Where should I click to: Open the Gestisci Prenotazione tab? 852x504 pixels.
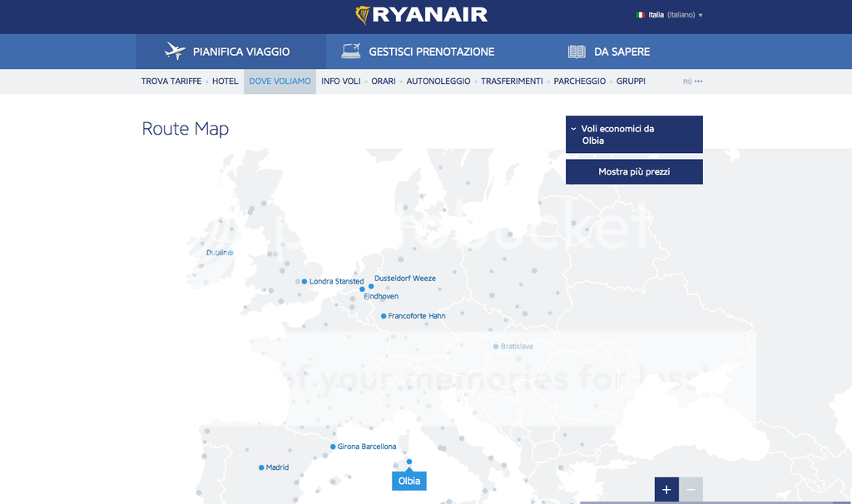pos(419,52)
